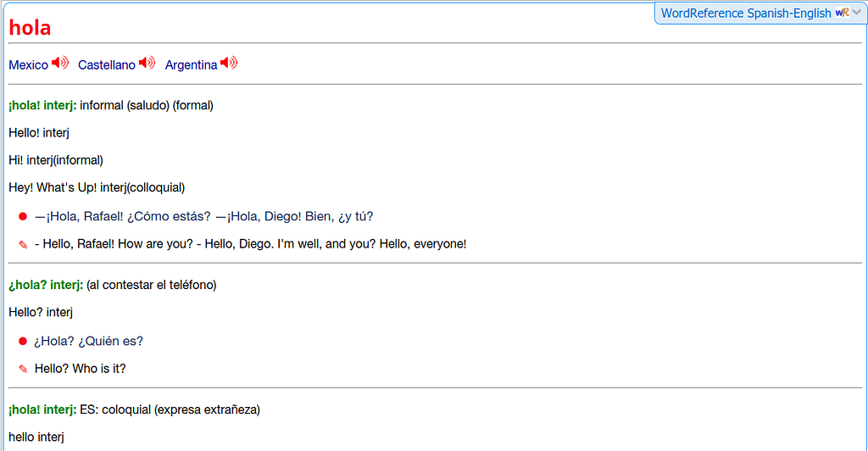868x451 pixels.
Task: Click the ES: coloquial ¡hola! entry heading
Action: coord(42,409)
